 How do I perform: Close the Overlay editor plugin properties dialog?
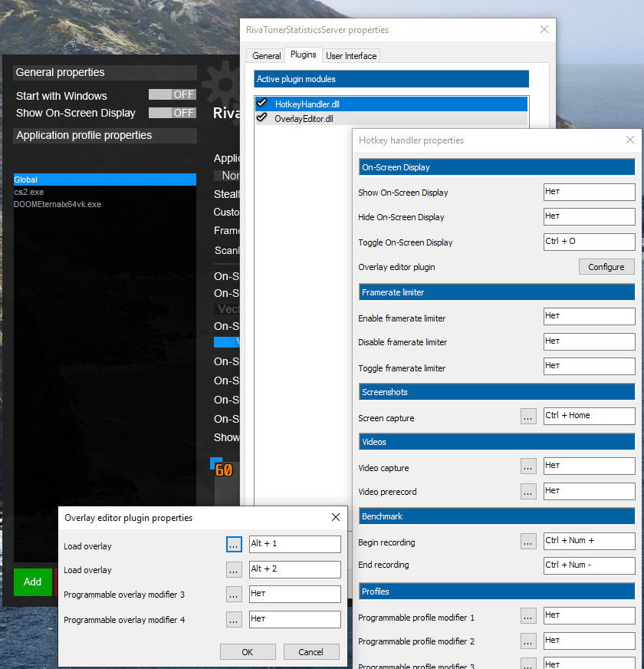pyautogui.click(x=336, y=517)
